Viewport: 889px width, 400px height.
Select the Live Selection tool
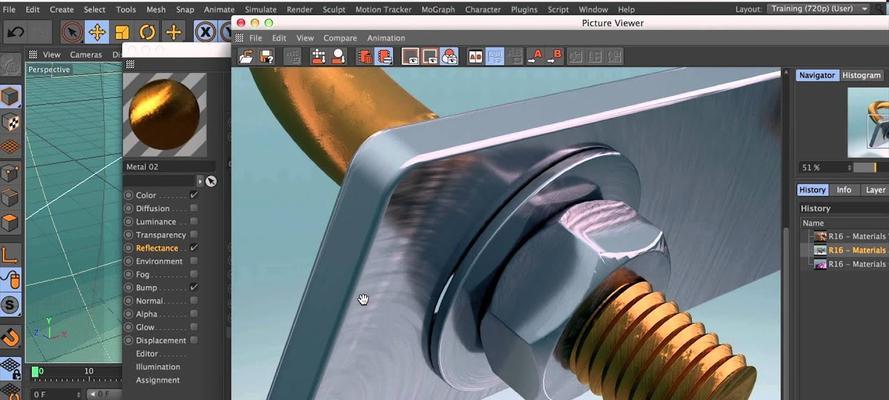click(72, 32)
